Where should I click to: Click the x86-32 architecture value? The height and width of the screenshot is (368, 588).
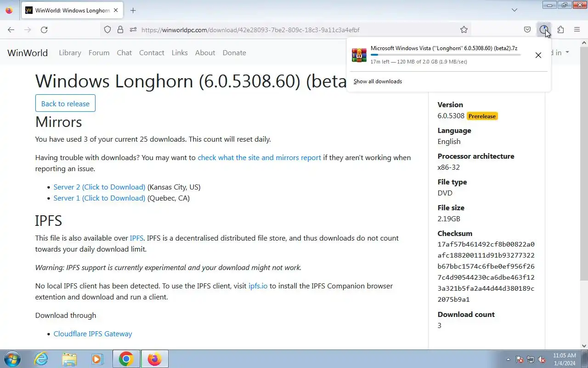coord(449,167)
